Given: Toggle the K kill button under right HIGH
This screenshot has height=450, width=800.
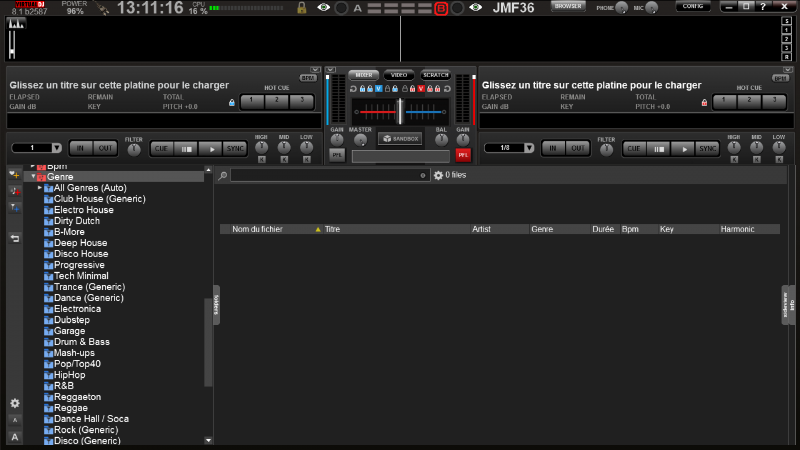Looking at the screenshot, I should (734, 160).
